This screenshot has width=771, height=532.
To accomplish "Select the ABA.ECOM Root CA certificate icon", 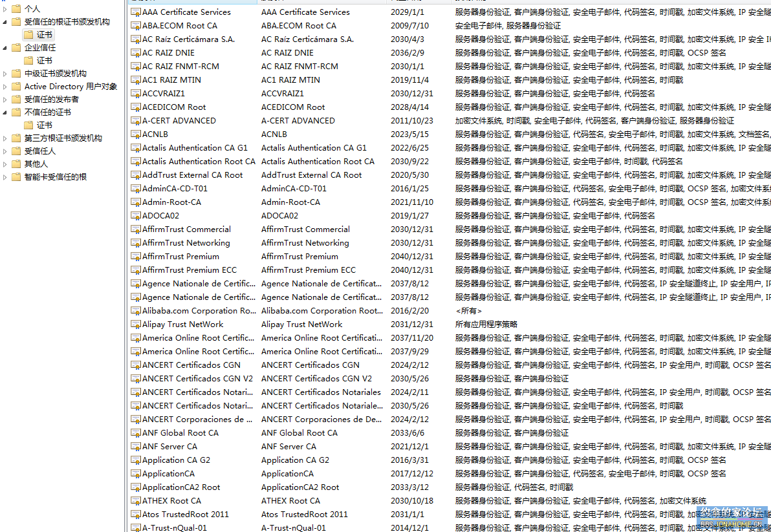I will (136, 26).
